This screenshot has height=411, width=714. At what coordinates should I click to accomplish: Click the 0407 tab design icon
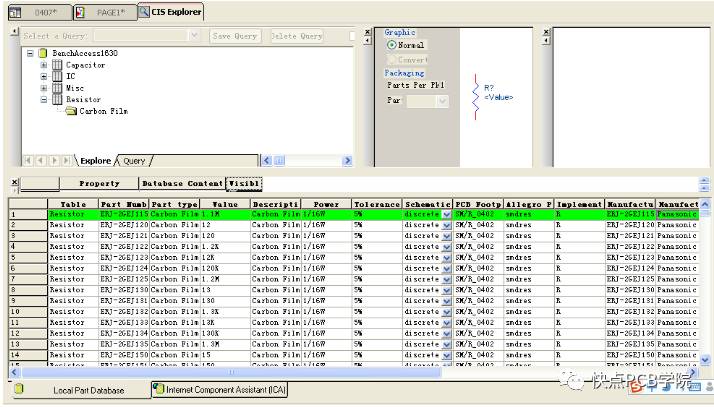click(x=15, y=12)
